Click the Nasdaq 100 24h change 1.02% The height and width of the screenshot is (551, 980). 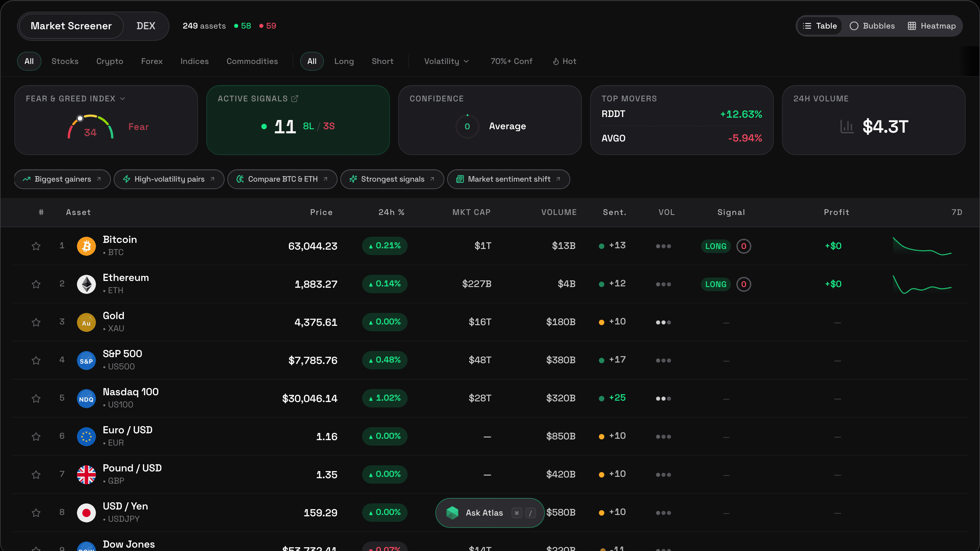pos(385,398)
